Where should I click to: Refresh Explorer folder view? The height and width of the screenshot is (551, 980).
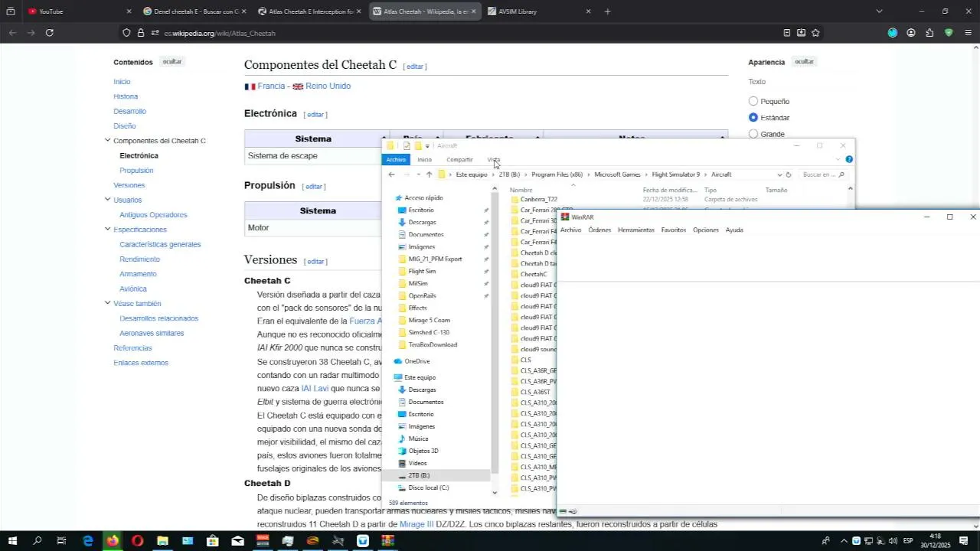pyautogui.click(x=789, y=174)
